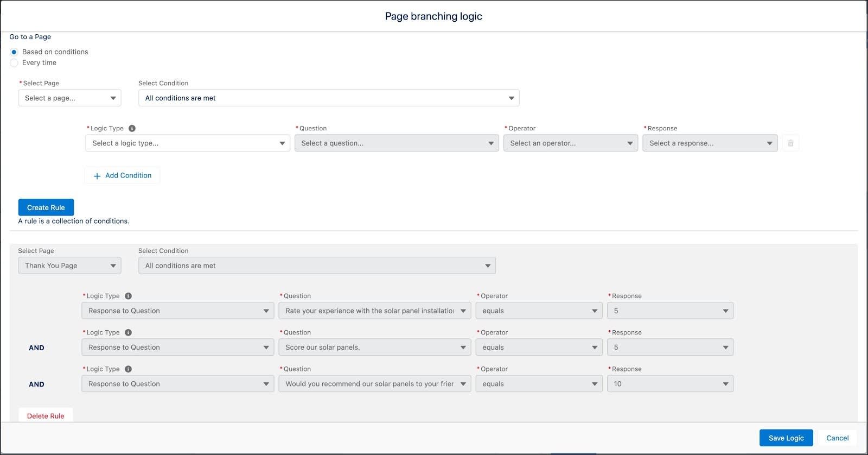Click the 'Go to a Page' heading
868x455 pixels.
[x=30, y=37]
